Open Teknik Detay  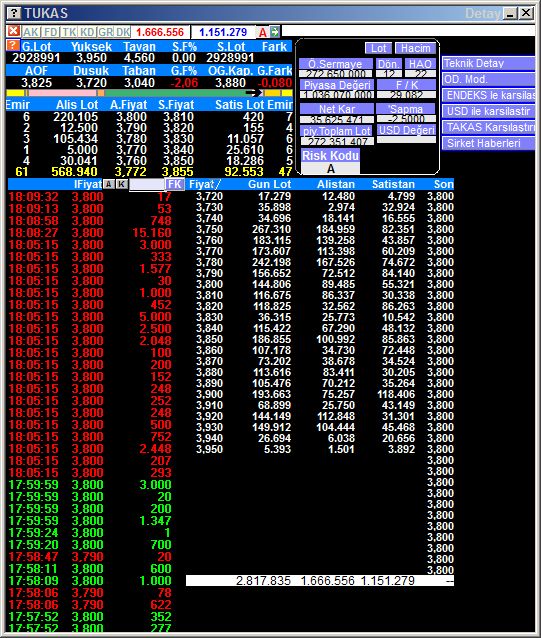pos(488,63)
